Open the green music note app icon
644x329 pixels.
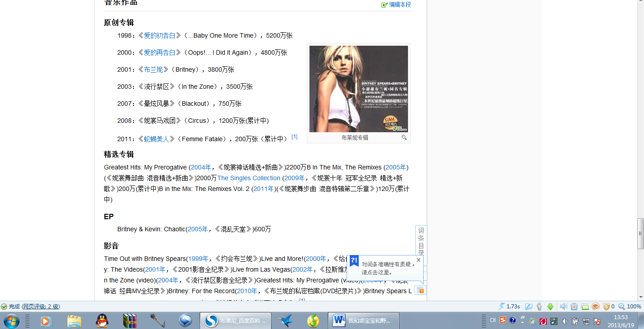coord(313,321)
